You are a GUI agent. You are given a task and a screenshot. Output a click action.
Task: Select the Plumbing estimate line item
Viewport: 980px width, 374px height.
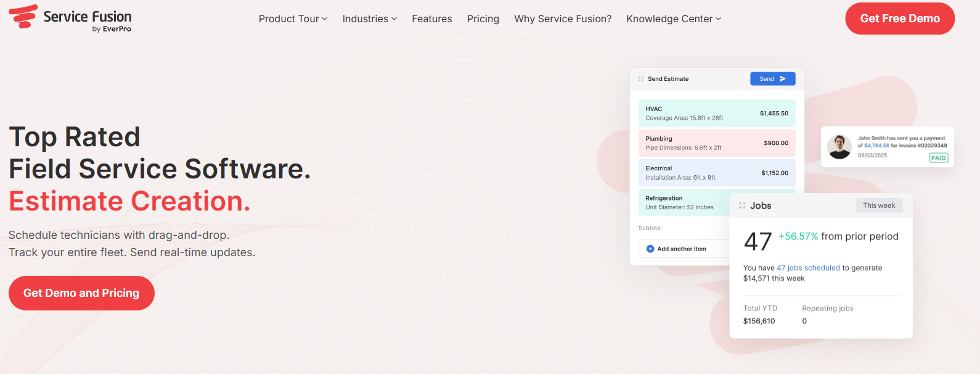click(717, 143)
